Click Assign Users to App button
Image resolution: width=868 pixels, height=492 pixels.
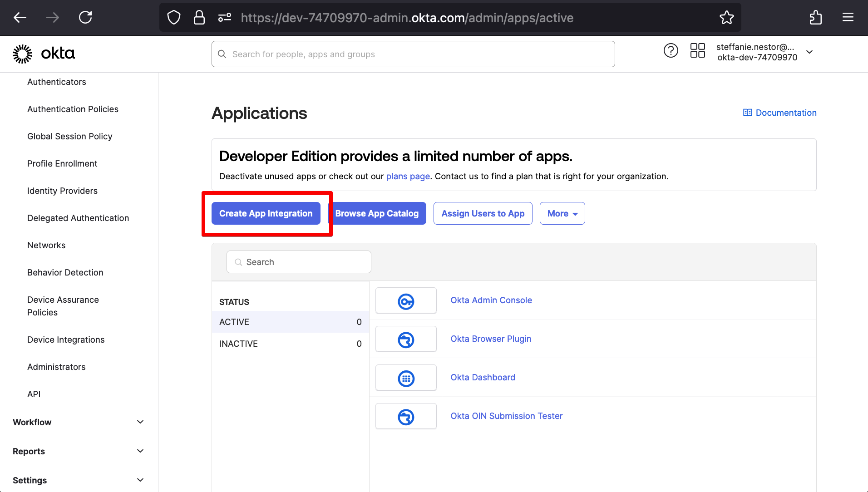[x=483, y=213]
